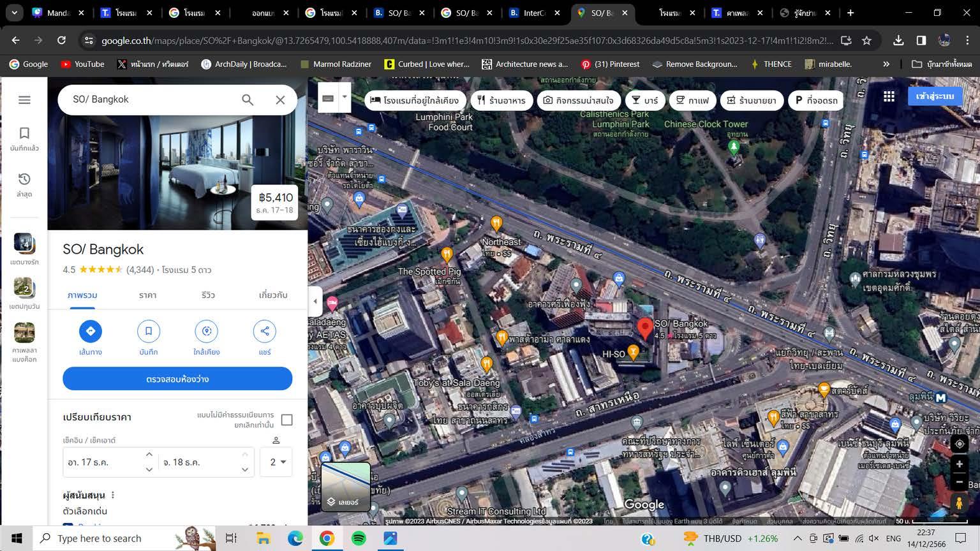Click The Spotted Pig restaurant pin
980x551 pixels.
pos(447,255)
